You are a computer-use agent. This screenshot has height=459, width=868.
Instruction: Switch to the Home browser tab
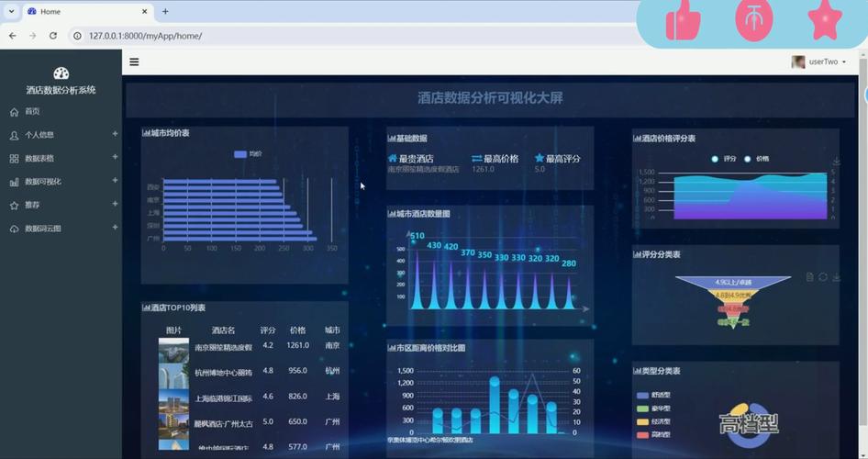coord(87,12)
